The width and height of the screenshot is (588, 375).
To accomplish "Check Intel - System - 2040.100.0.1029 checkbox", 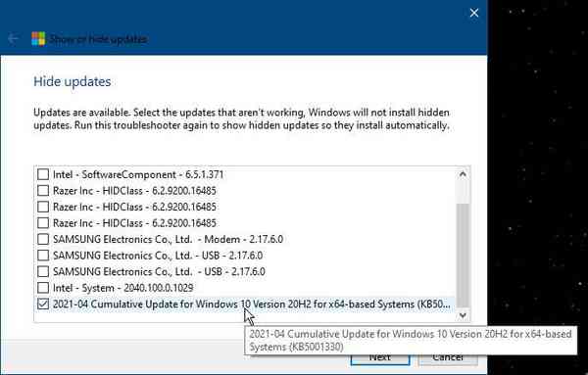I will pos(43,288).
